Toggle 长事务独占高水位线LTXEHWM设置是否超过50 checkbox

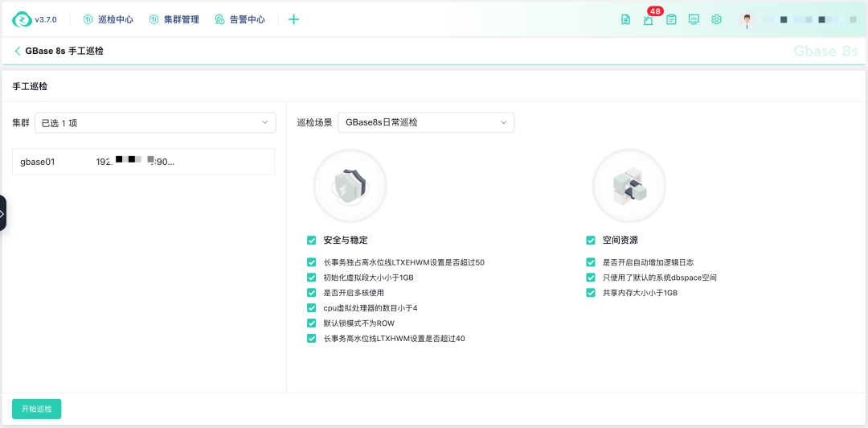[311, 262]
